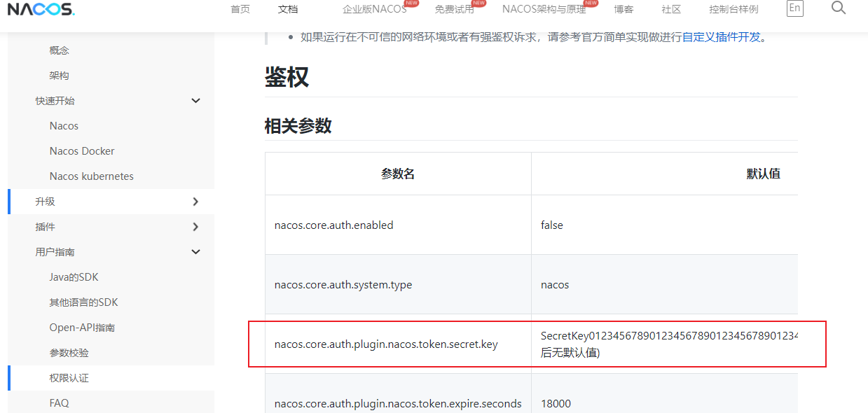Click the 升级 sidebar label
Image resolution: width=868 pixels, height=413 pixels.
[45, 202]
